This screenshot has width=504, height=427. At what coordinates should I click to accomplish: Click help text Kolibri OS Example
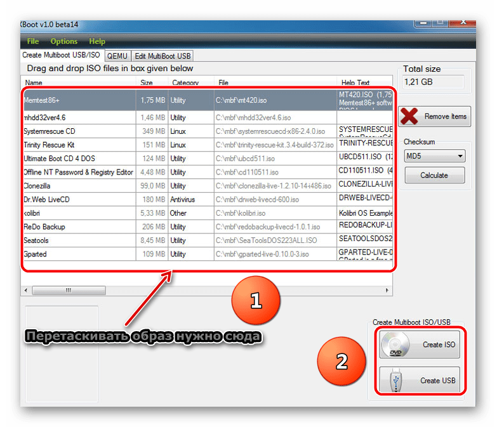point(366,213)
